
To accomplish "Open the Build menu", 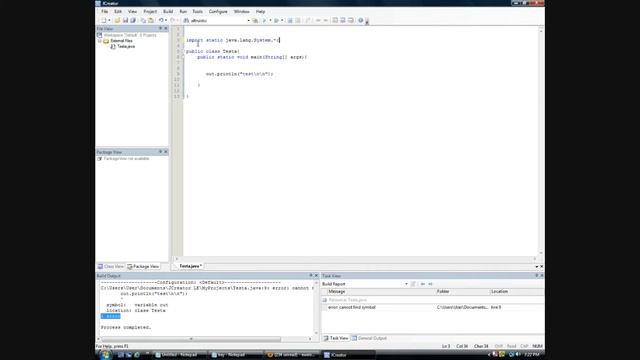I will coord(168,11).
